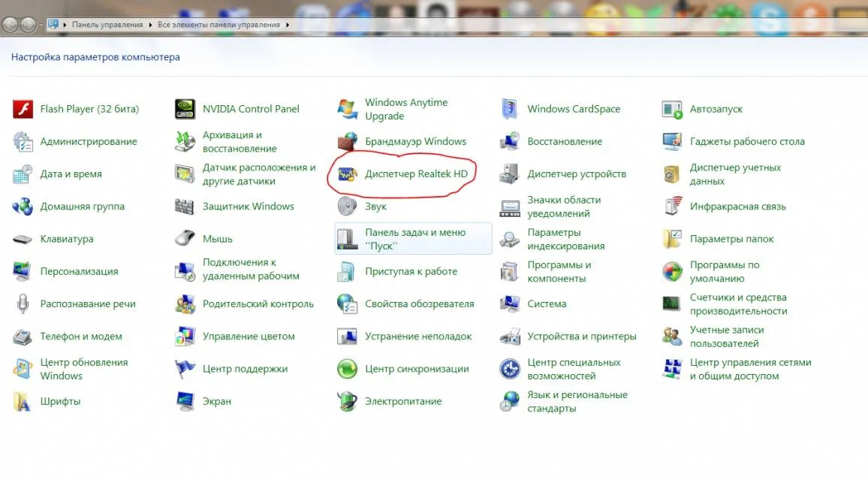Click the Персонализация icon
868x480 pixels.
coord(23,271)
